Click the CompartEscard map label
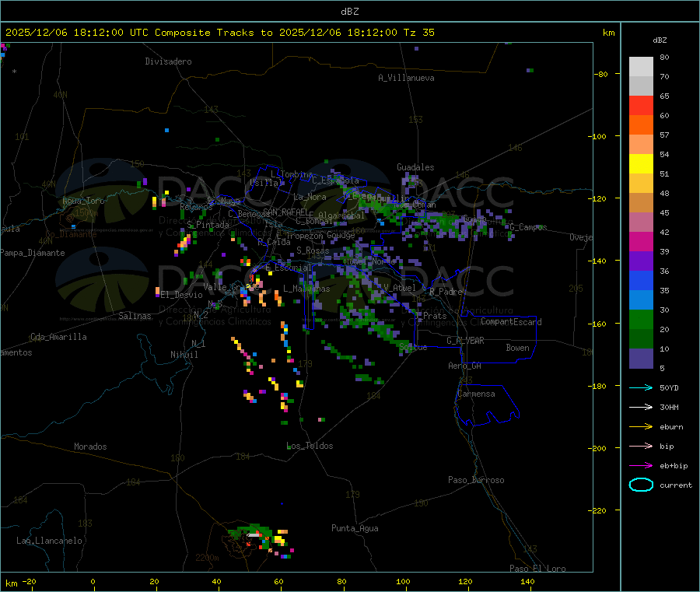 click(x=511, y=322)
